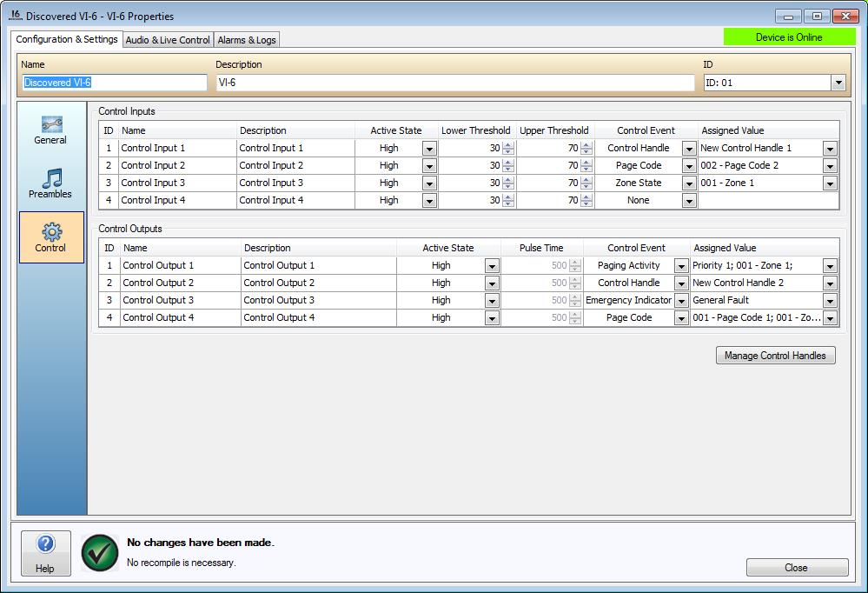Viewport: 868px width, 593px height.
Task: Click Upper Threshold stepper for Control Input 2
Action: pyautogui.click(x=586, y=166)
